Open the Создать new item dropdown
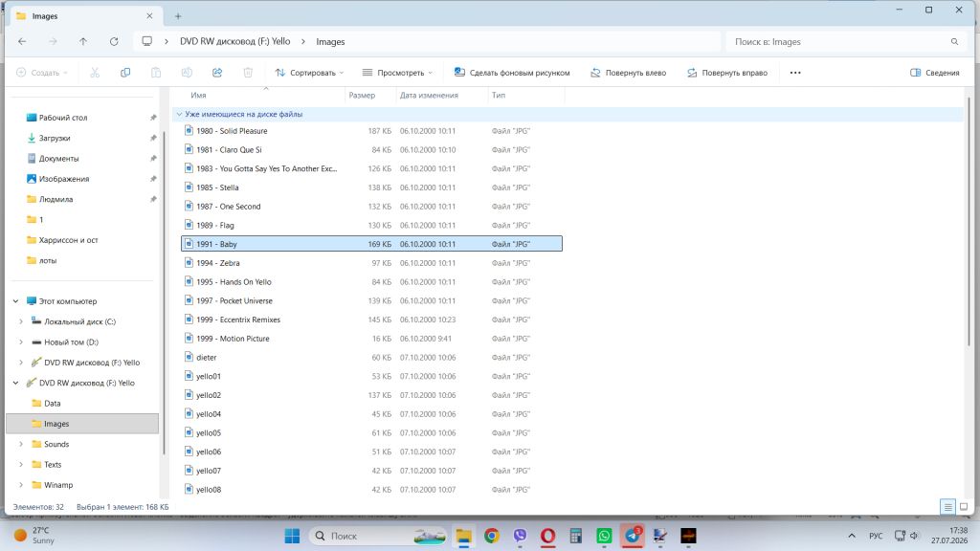The image size is (980, 551). (x=42, y=73)
